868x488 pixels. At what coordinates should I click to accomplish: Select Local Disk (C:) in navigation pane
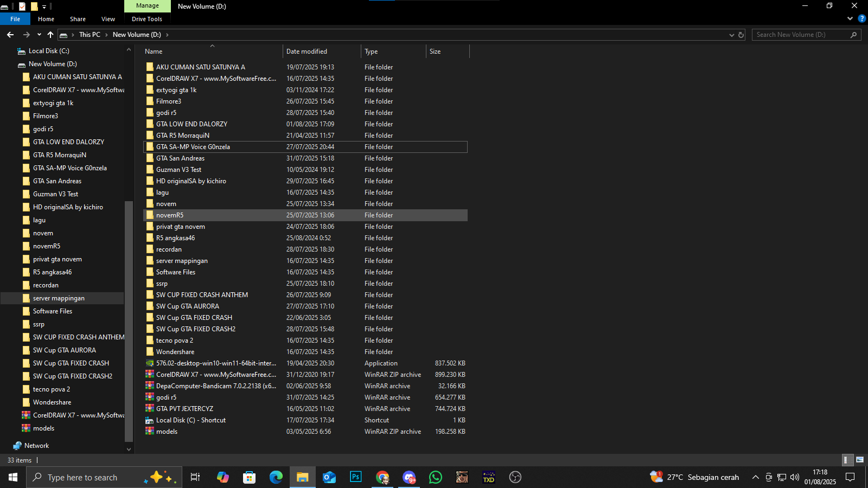[x=49, y=51]
